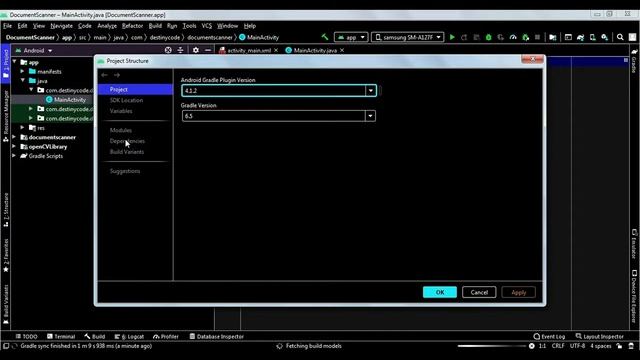Click the Run with Coverage icon

tap(501, 37)
